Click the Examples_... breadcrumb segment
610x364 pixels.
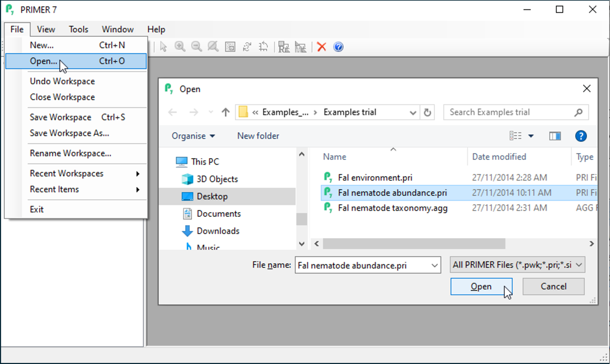pyautogui.click(x=285, y=113)
